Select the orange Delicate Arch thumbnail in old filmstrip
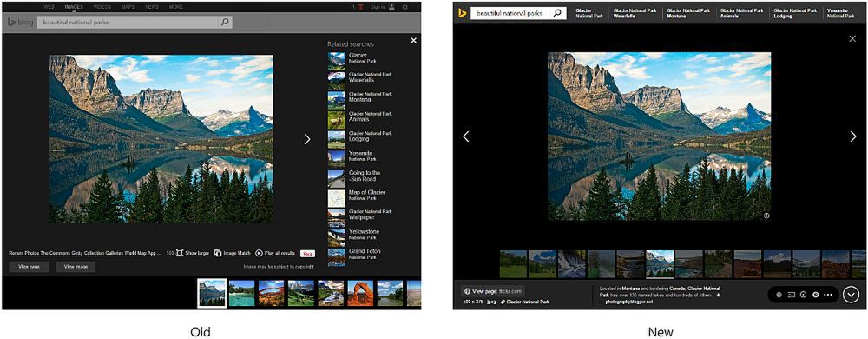Screen dimensions: 868x339 click(360, 293)
